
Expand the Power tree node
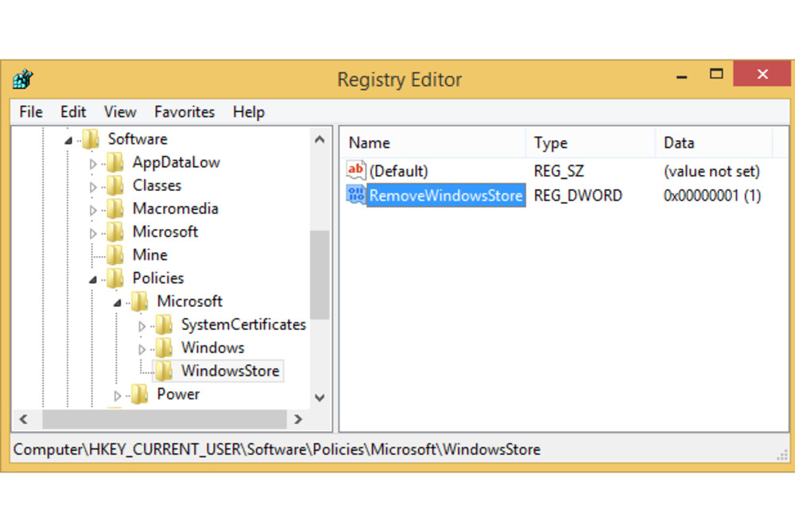(117, 395)
